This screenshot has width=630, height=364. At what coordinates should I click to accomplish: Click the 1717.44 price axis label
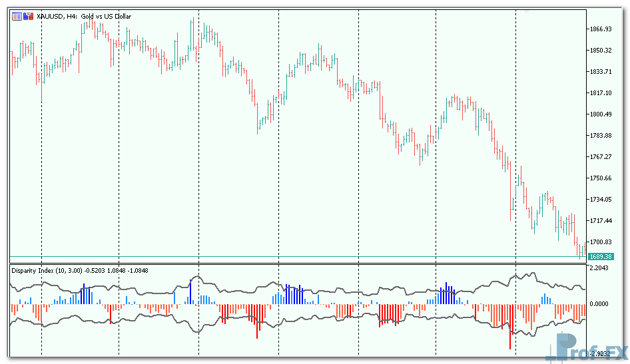600,221
